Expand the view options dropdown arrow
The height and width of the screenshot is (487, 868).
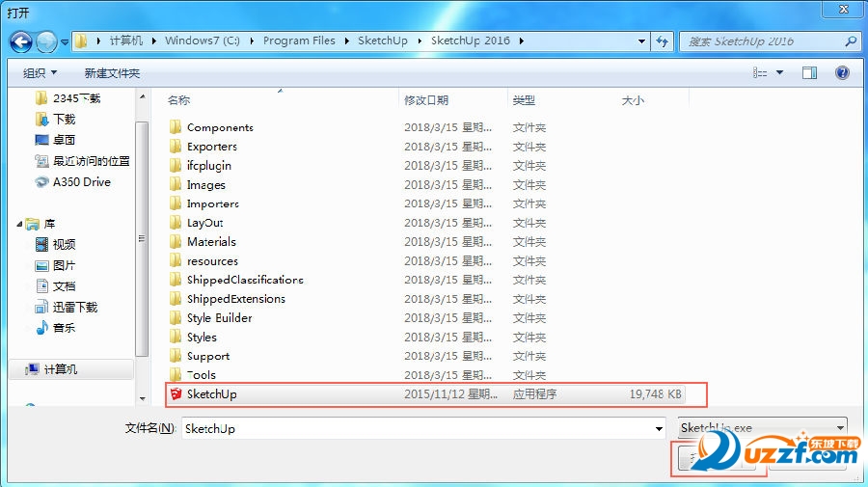coord(779,72)
